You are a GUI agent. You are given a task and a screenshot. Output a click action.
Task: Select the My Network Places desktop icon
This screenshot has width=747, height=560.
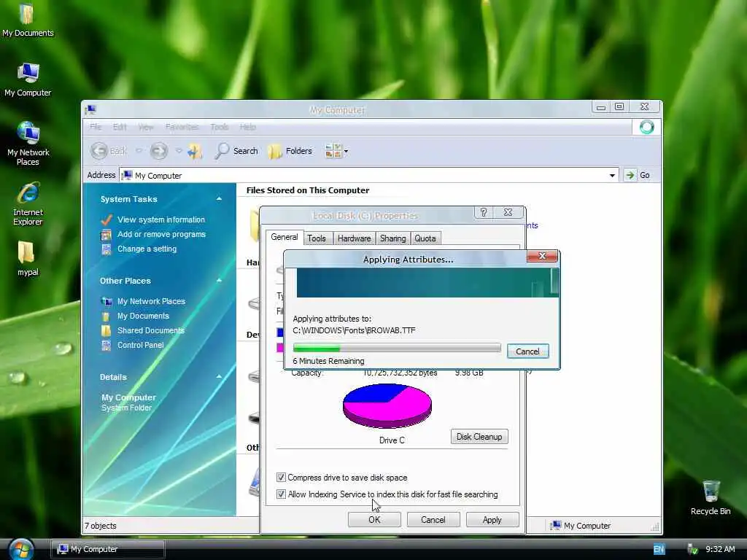(x=28, y=144)
